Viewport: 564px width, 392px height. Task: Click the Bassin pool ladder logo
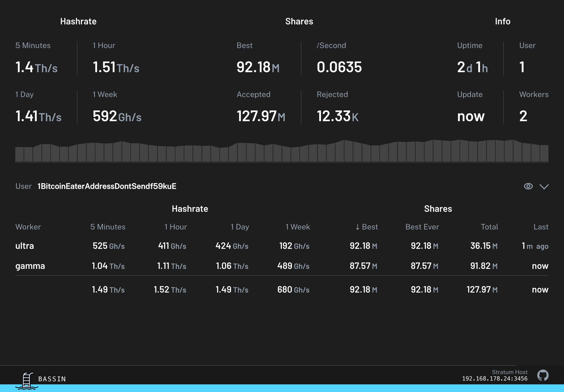click(x=27, y=381)
